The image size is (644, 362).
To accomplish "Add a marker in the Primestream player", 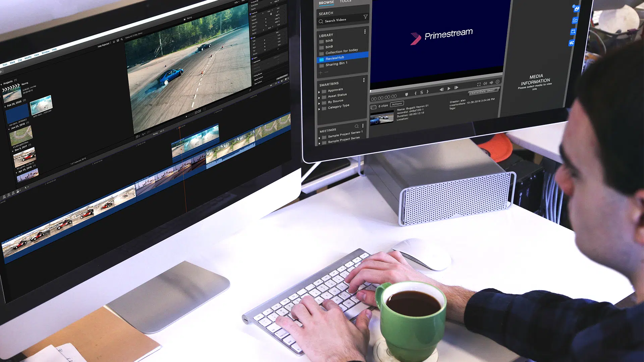I will pyautogui.click(x=407, y=94).
